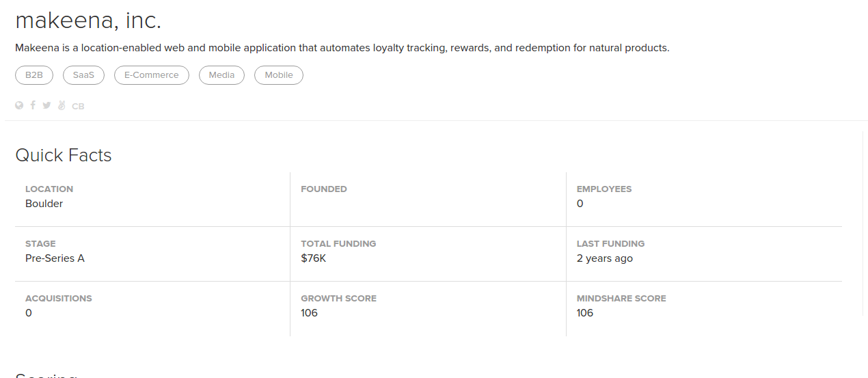Open makeena's Facebook page icon
This screenshot has height=378, width=868.
pos(33,105)
